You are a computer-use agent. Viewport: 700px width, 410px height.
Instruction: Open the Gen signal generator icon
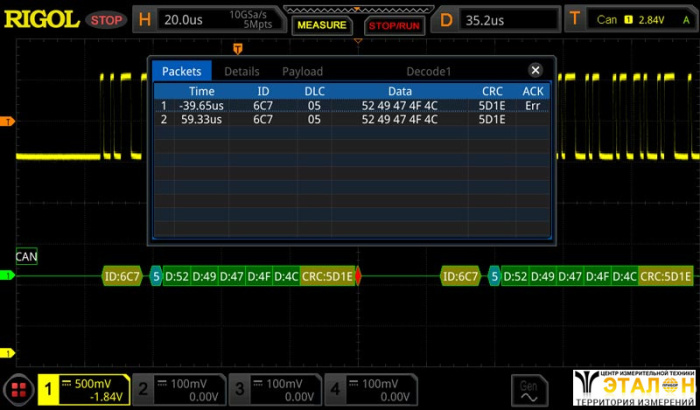pos(528,389)
